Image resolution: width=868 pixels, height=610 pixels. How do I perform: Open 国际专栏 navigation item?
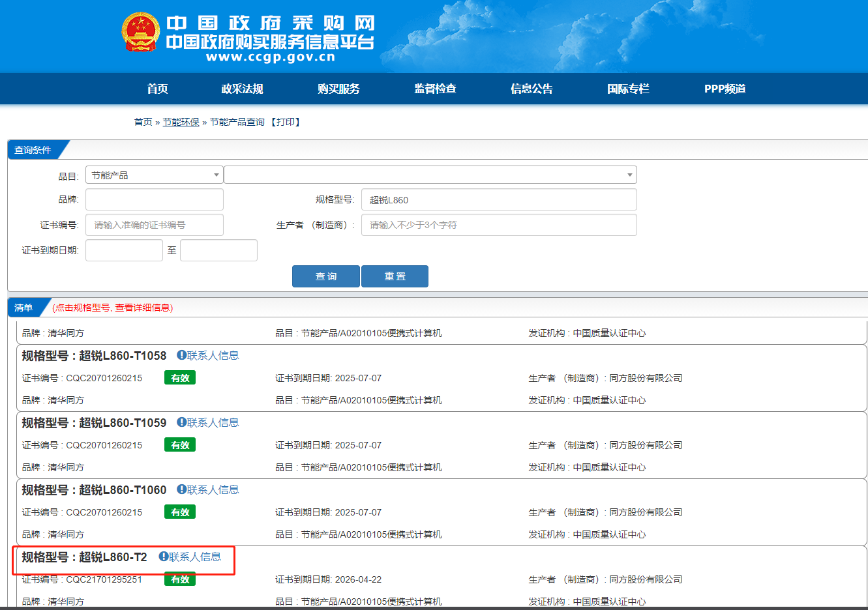tap(628, 89)
